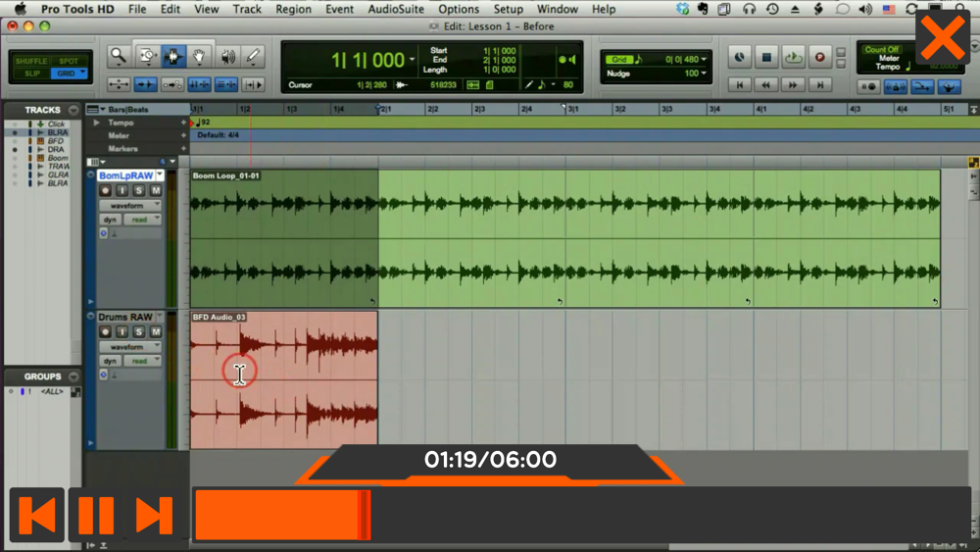Enable SHUFFLE edit mode

click(31, 61)
